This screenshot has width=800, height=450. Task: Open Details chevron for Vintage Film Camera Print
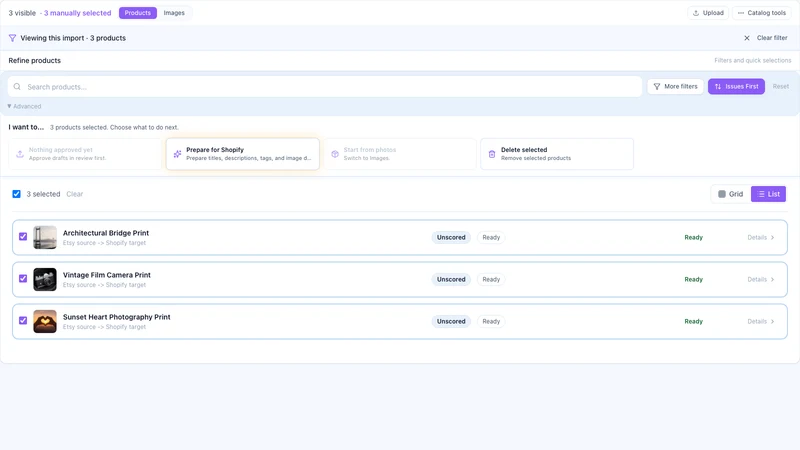tap(772, 280)
